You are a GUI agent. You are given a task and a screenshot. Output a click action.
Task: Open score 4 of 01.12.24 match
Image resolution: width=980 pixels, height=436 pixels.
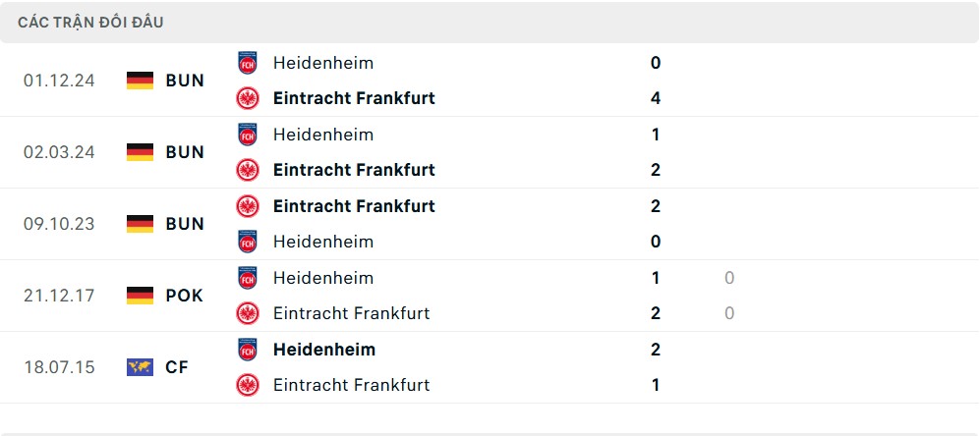pos(655,98)
